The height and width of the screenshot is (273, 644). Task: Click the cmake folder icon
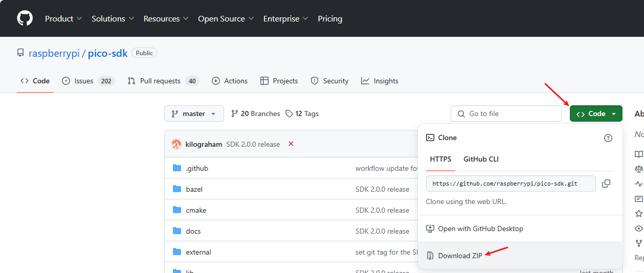[x=177, y=210]
